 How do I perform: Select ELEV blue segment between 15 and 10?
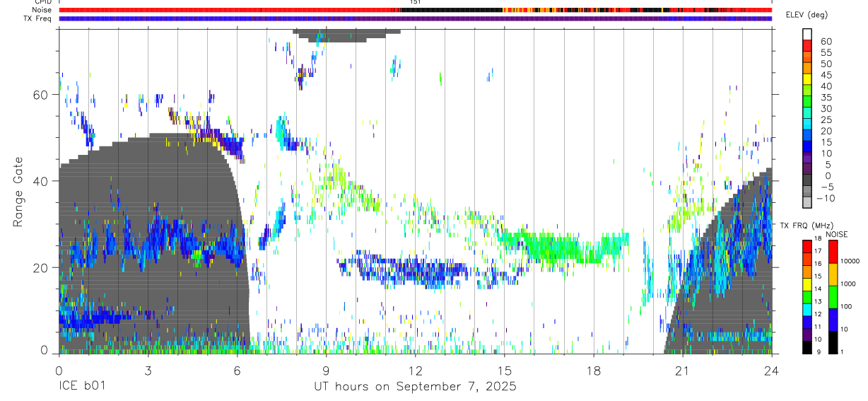807,146
